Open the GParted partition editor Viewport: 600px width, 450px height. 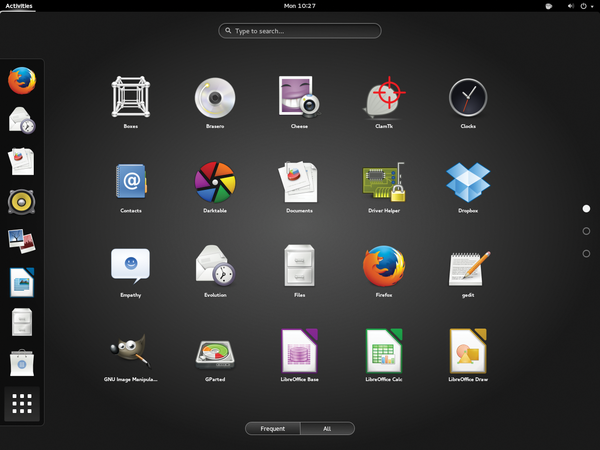(215, 355)
